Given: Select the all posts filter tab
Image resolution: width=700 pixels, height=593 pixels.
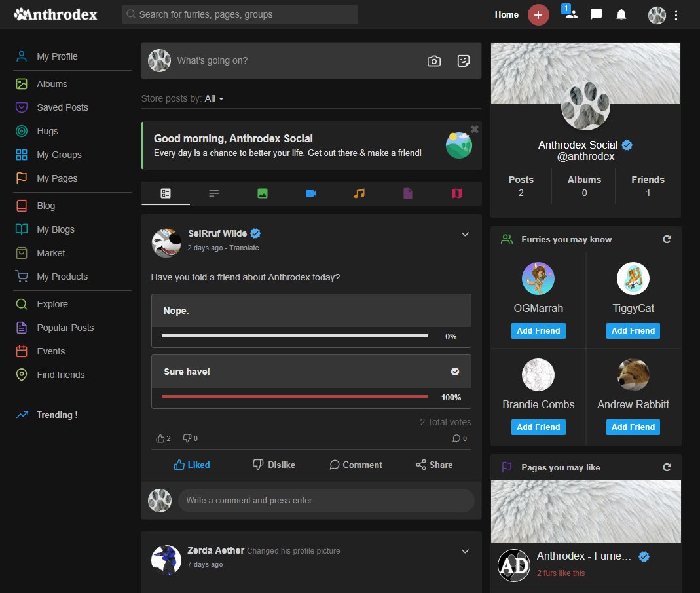Looking at the screenshot, I should [x=166, y=193].
